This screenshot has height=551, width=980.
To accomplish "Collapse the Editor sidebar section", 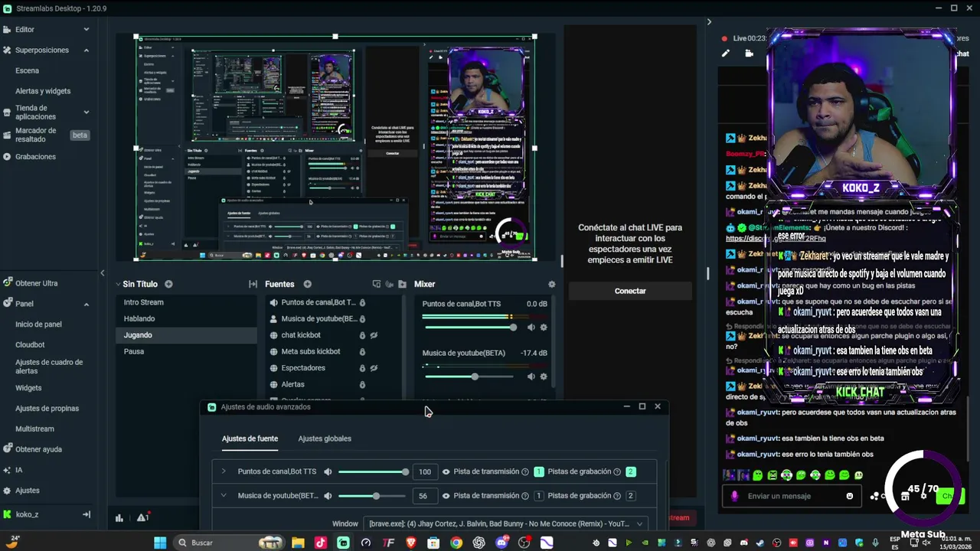I will [x=87, y=29].
